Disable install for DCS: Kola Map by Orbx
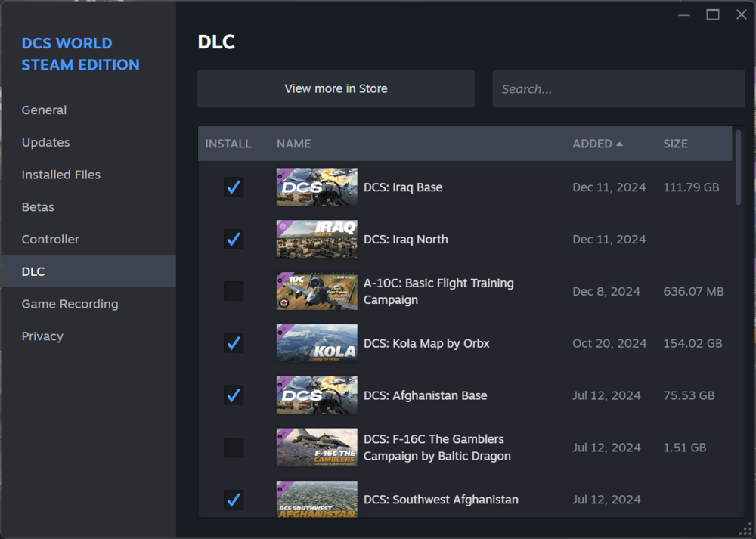This screenshot has height=539, width=756. 234,343
